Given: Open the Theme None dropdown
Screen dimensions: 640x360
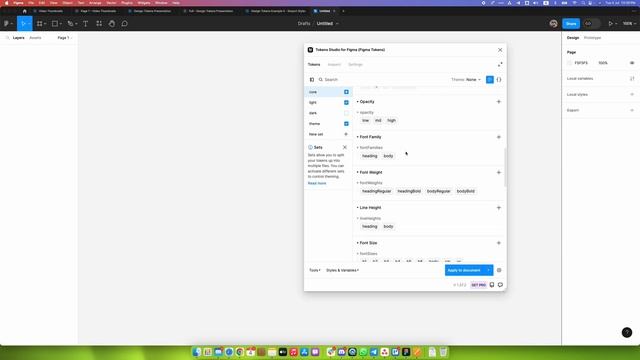Looking at the screenshot, I should 466,80.
